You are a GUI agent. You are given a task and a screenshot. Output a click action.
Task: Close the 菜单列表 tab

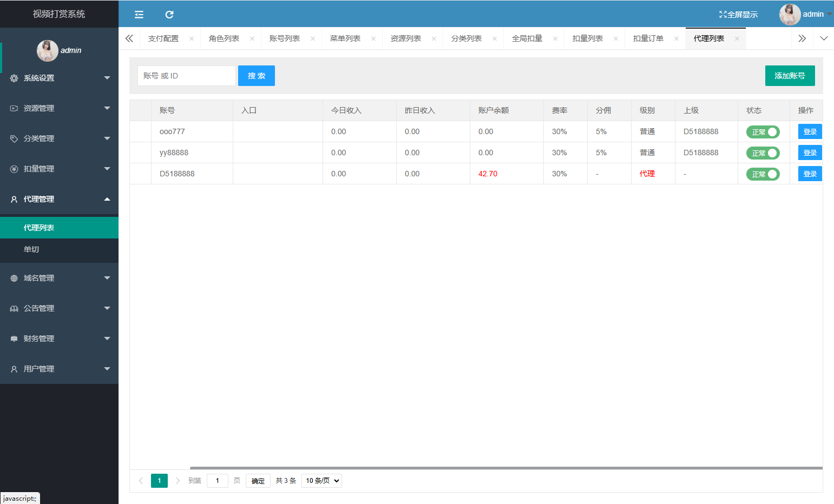[373, 39]
